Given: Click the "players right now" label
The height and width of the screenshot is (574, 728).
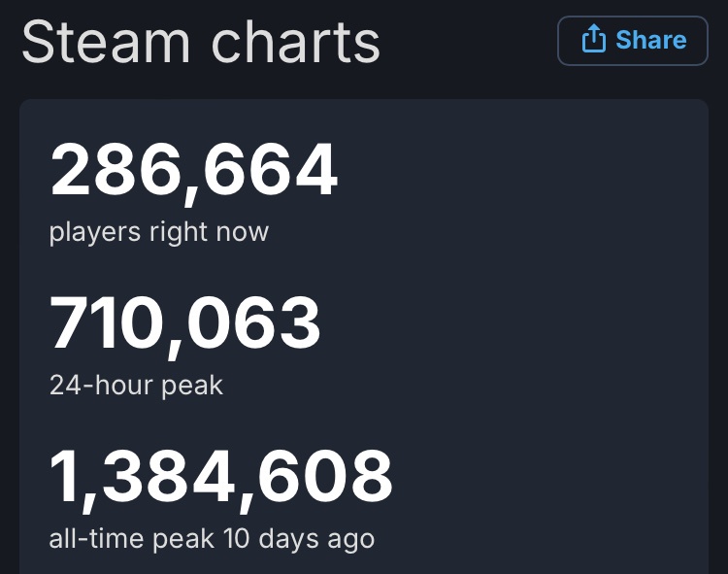Looking at the screenshot, I should pyautogui.click(x=159, y=232).
